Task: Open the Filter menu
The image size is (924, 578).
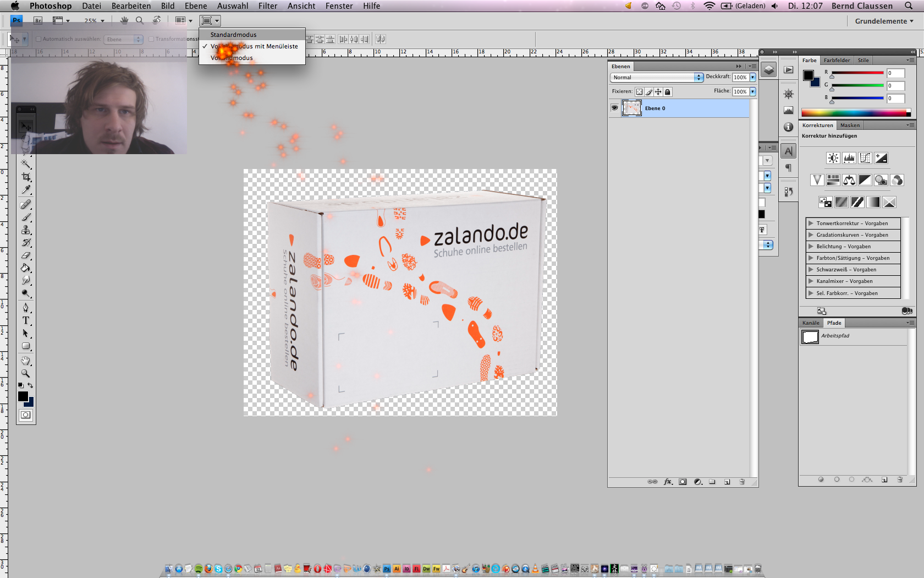Action: (x=268, y=6)
